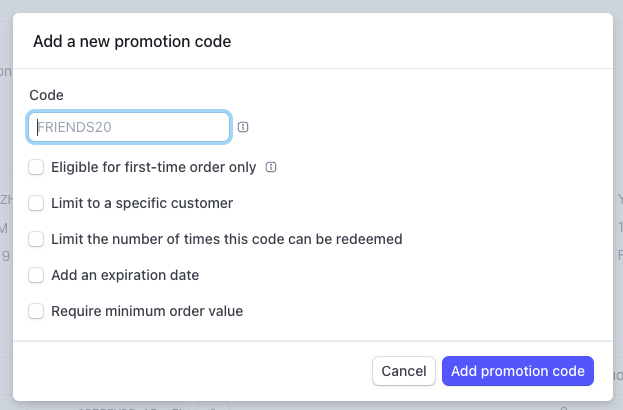Click the dimmed backdrop above the dialog
Image resolution: width=623 pixels, height=410 pixels.
point(312,6)
